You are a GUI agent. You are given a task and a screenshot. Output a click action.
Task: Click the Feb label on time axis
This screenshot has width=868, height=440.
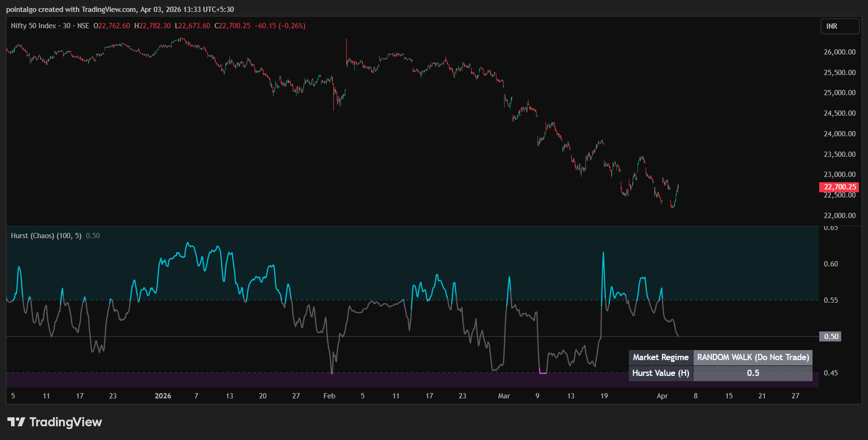tap(329, 396)
